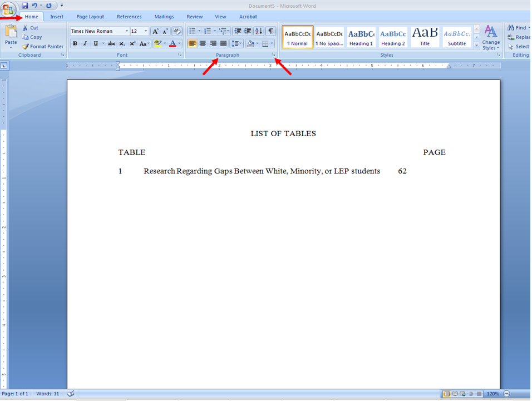Toggle Bold formatting
532x402 pixels.
(x=75, y=43)
